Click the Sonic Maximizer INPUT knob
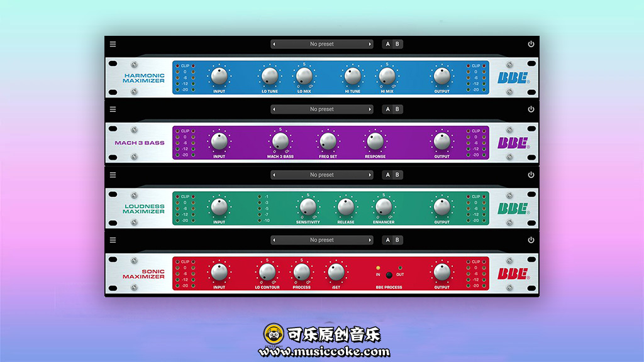 219,272
